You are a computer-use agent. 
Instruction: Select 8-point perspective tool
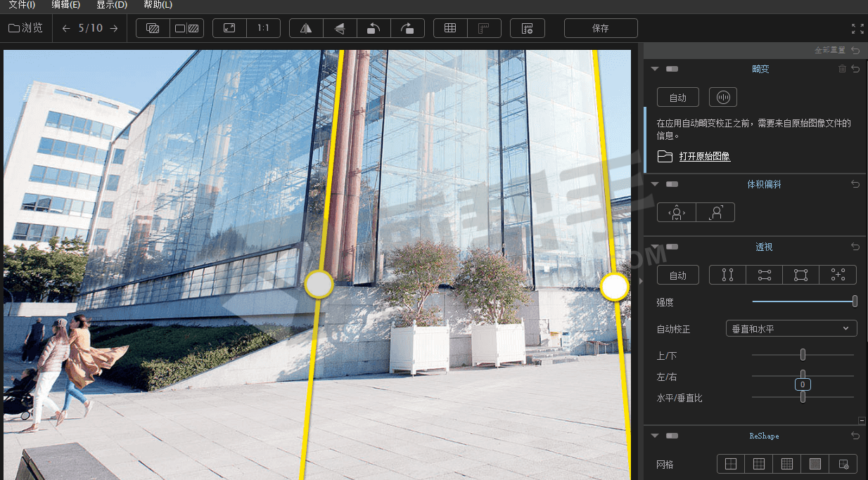click(x=838, y=275)
